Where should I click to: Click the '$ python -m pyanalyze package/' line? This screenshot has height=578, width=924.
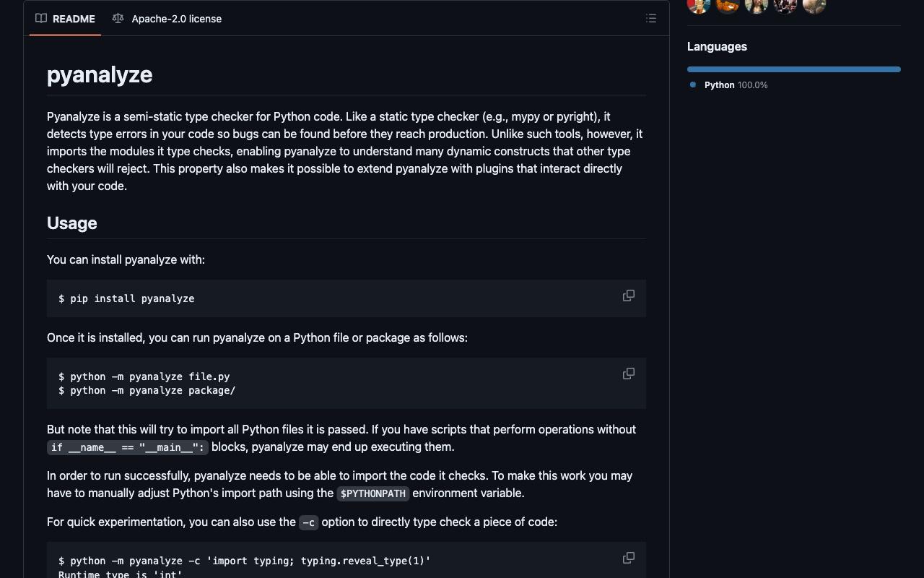coord(147,390)
